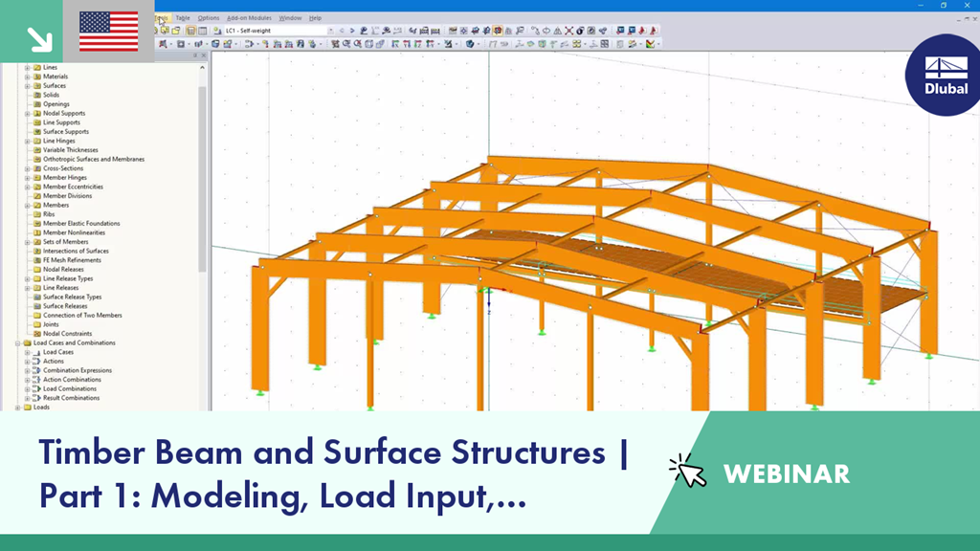
Task: Close the navigator panel
Action: 203,55
